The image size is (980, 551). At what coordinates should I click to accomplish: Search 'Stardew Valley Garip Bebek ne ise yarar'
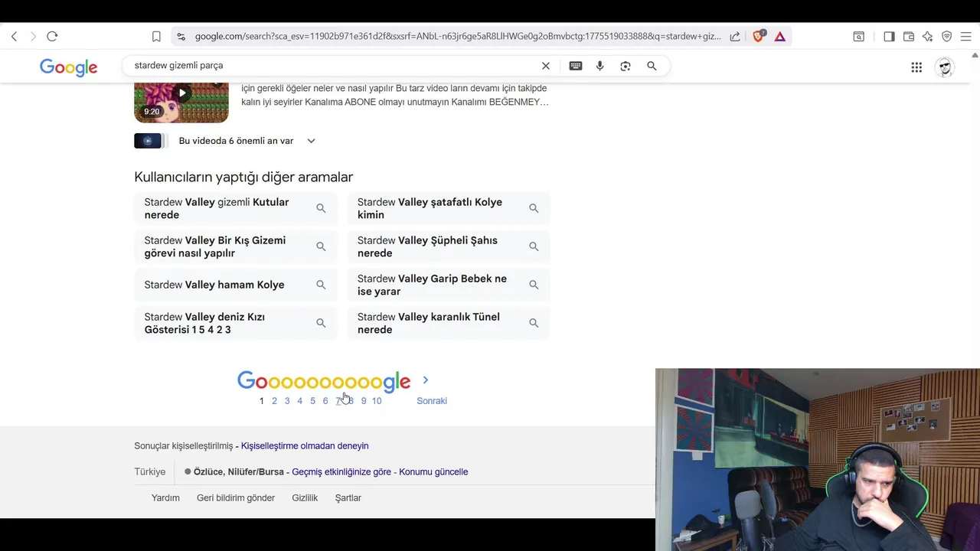click(x=449, y=285)
